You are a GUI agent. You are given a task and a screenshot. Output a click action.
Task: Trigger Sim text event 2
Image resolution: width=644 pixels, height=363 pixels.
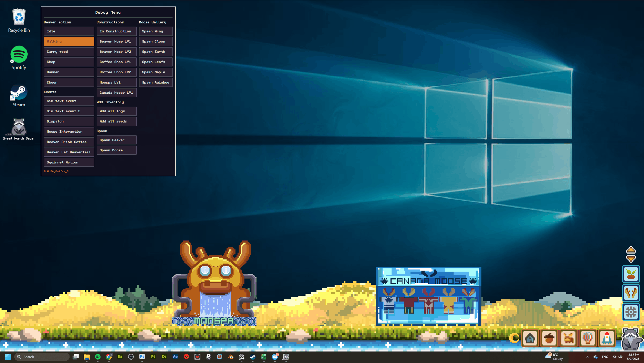coord(69,111)
